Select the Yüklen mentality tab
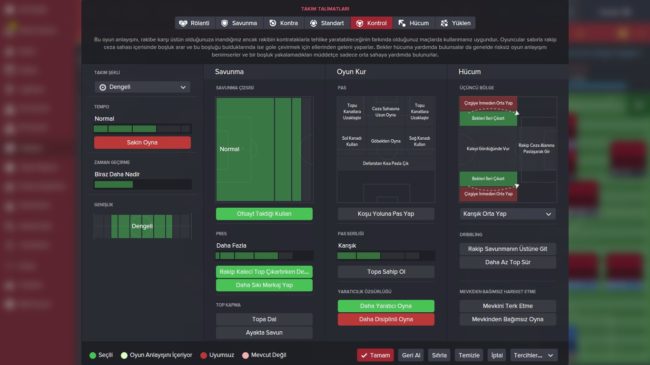This screenshot has width=650, height=365. pos(456,23)
